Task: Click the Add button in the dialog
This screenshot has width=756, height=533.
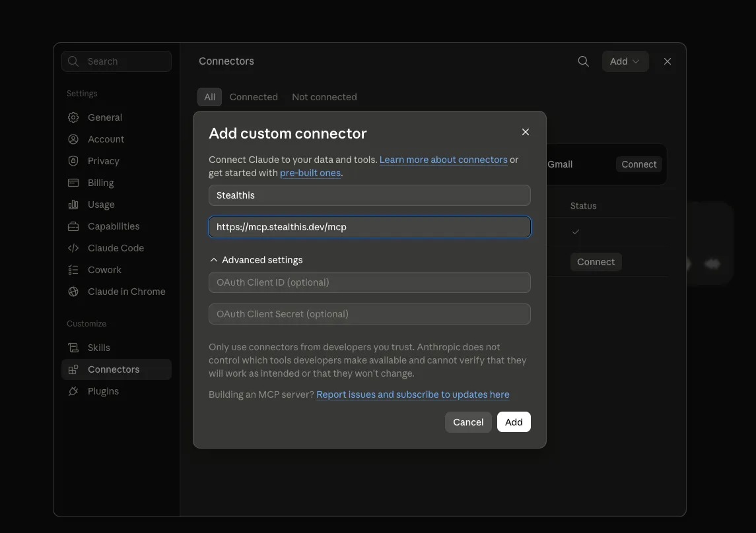Action: pos(514,422)
